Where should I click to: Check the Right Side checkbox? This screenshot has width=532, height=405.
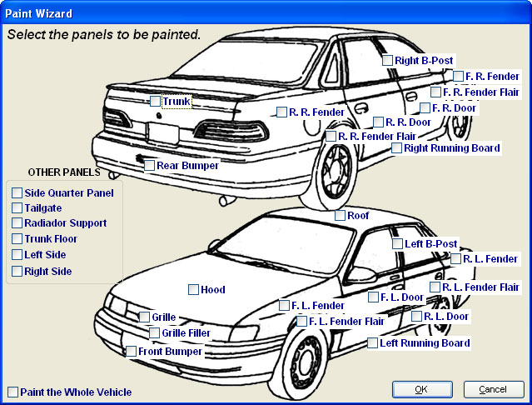[x=17, y=271]
